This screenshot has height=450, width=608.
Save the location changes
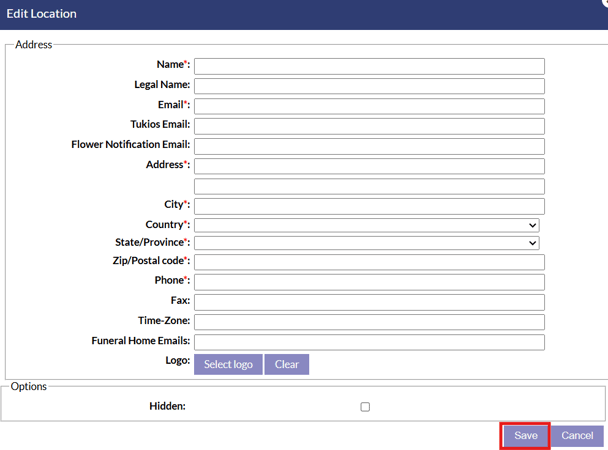click(x=526, y=436)
